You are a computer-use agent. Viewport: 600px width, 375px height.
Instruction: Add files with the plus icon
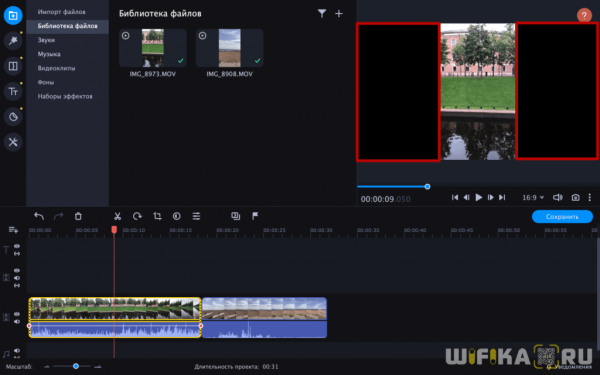coord(339,14)
